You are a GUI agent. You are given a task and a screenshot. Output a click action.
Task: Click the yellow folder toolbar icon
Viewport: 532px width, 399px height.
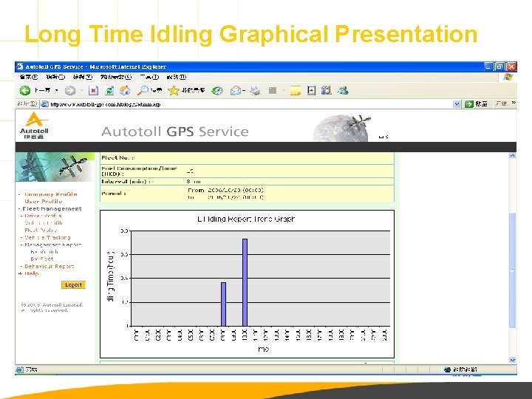pyautogui.click(x=295, y=90)
